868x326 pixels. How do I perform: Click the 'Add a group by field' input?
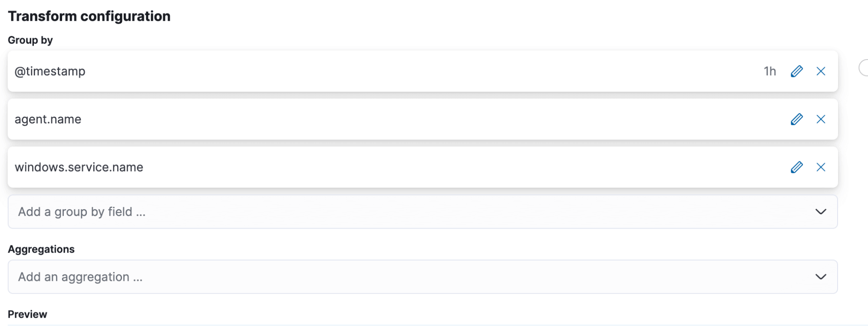391,212
